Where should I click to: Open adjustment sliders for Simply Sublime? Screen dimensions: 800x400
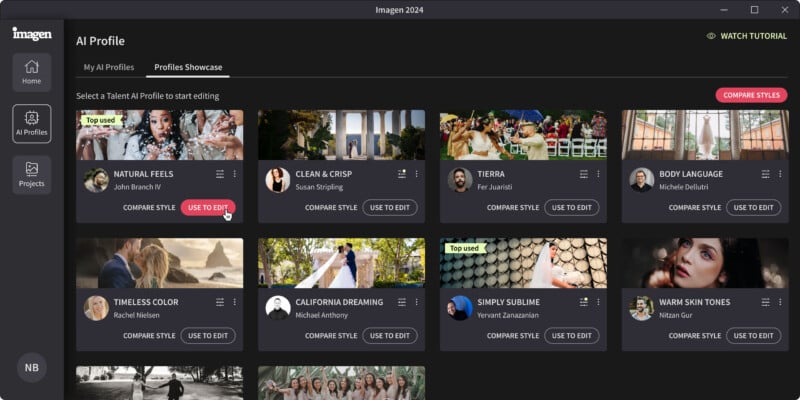pos(584,302)
